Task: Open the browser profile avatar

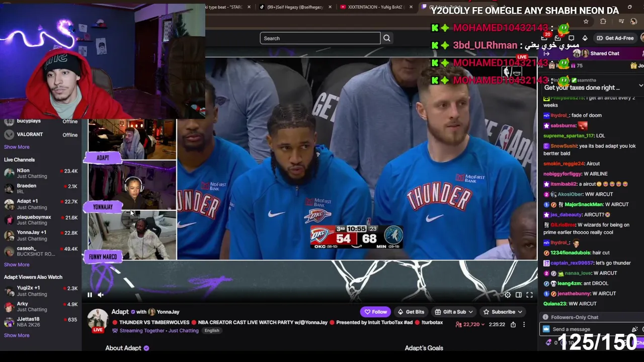Action: [633, 22]
